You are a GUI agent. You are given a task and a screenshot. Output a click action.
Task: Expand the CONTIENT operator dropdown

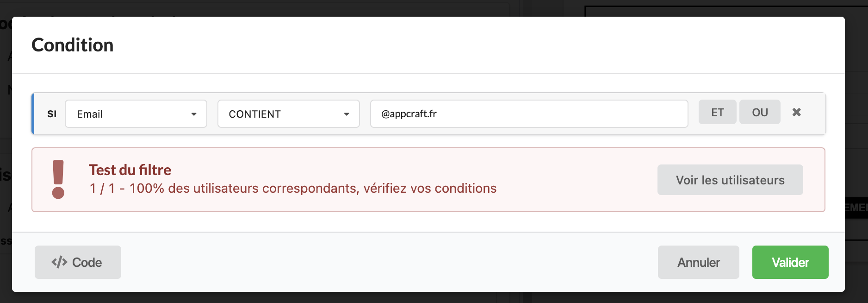point(288,114)
